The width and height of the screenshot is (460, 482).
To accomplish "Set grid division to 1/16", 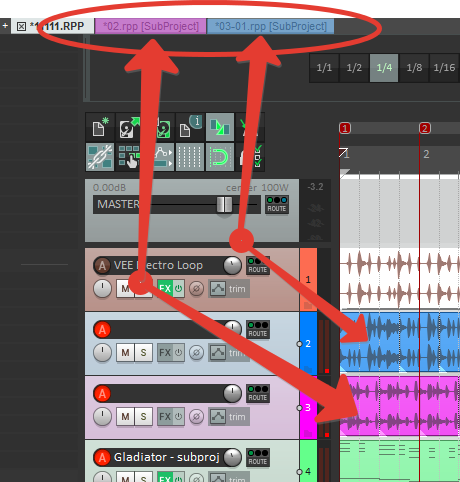I will point(444,68).
